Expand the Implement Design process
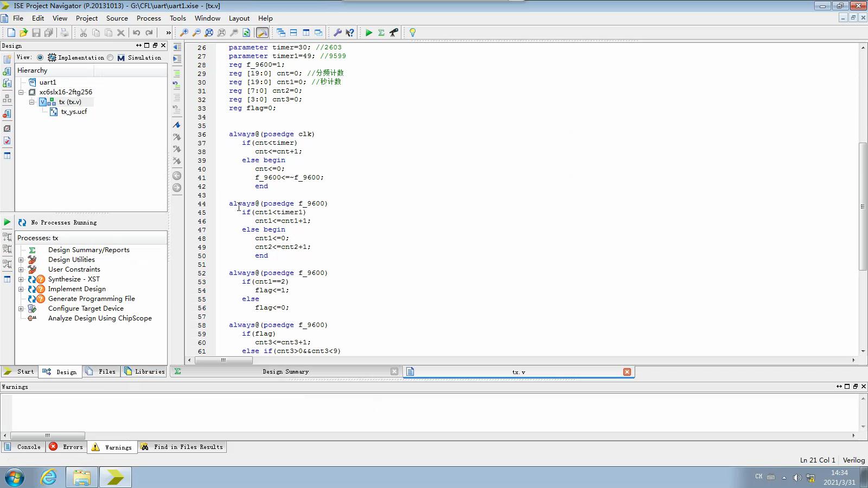 pyautogui.click(x=21, y=289)
